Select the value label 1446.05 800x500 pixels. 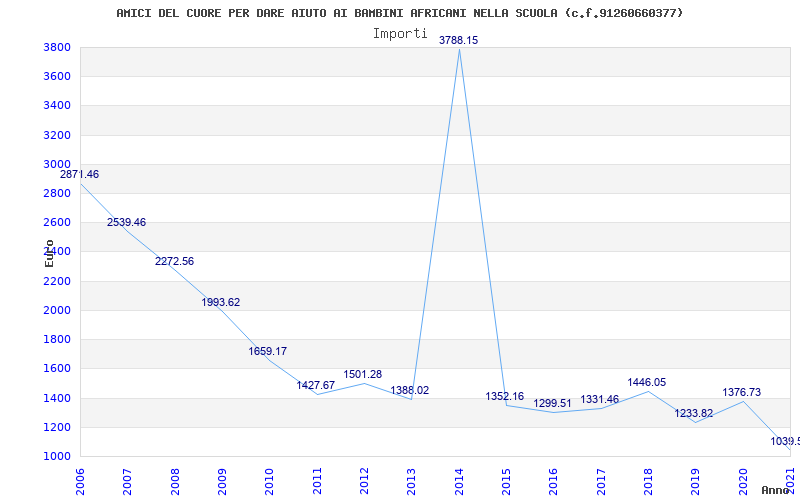(x=647, y=383)
